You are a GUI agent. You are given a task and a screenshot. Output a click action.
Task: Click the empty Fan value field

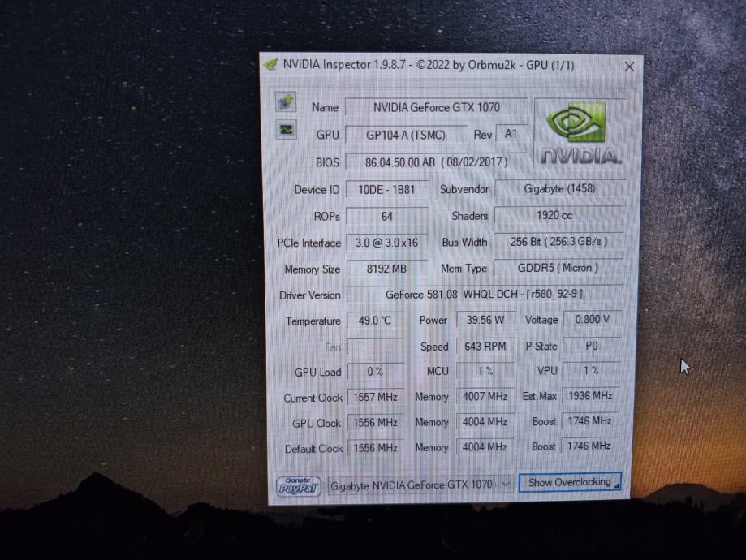[375, 347]
